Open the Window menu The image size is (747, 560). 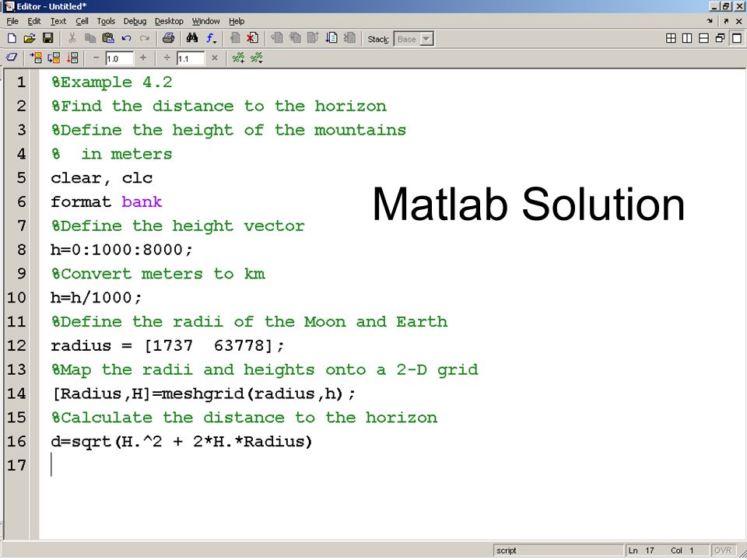pyautogui.click(x=205, y=21)
